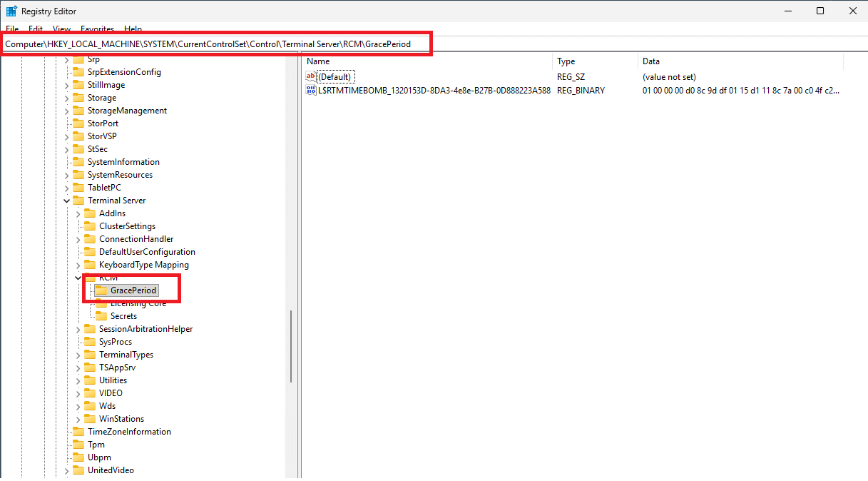Click the Registry Editor app icon in title bar
Screen dimensions: 868x481
pyautogui.click(x=11, y=11)
